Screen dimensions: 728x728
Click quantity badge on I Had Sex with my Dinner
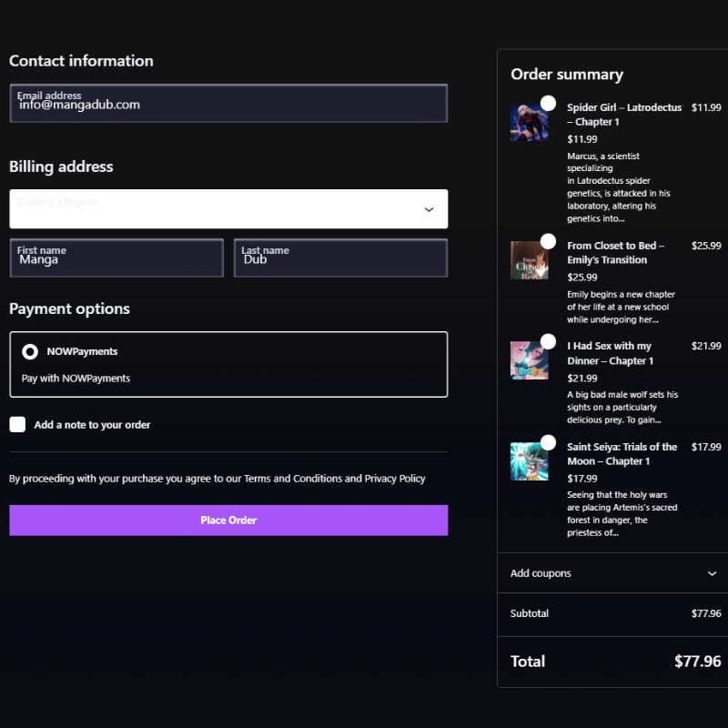point(548,341)
